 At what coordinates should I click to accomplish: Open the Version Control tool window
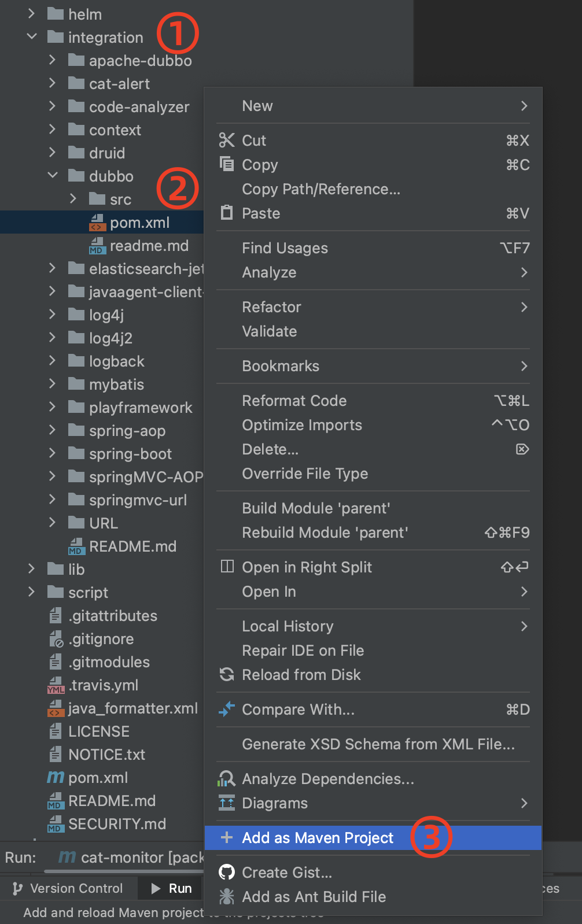[68, 888]
